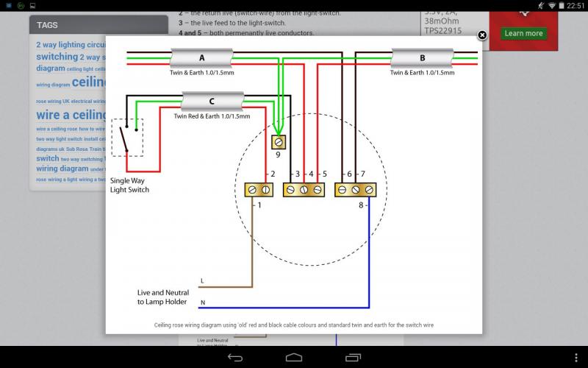Screen dimensions: 588x368
Task: Tap the muted sound status icon
Action: (x=541, y=5)
